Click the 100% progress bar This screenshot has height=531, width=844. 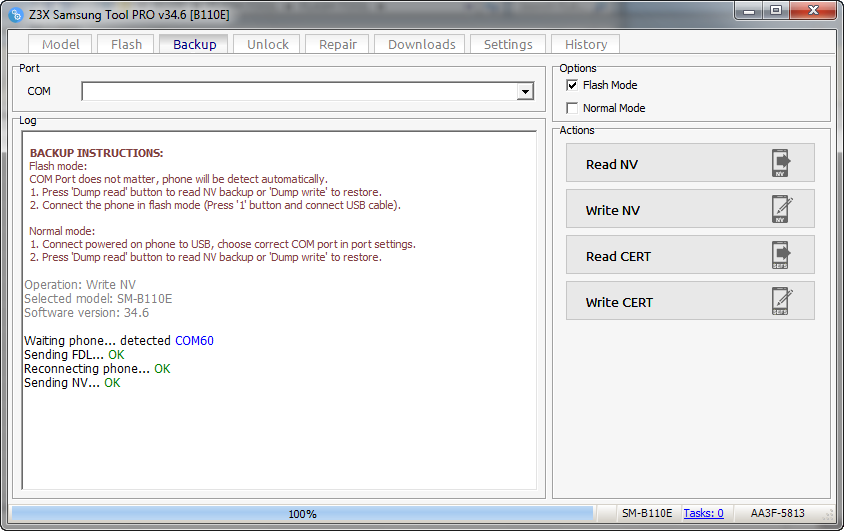[302, 514]
